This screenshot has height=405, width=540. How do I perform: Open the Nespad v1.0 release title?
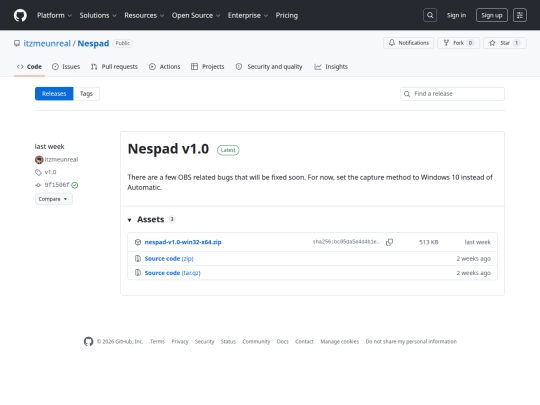(x=168, y=149)
